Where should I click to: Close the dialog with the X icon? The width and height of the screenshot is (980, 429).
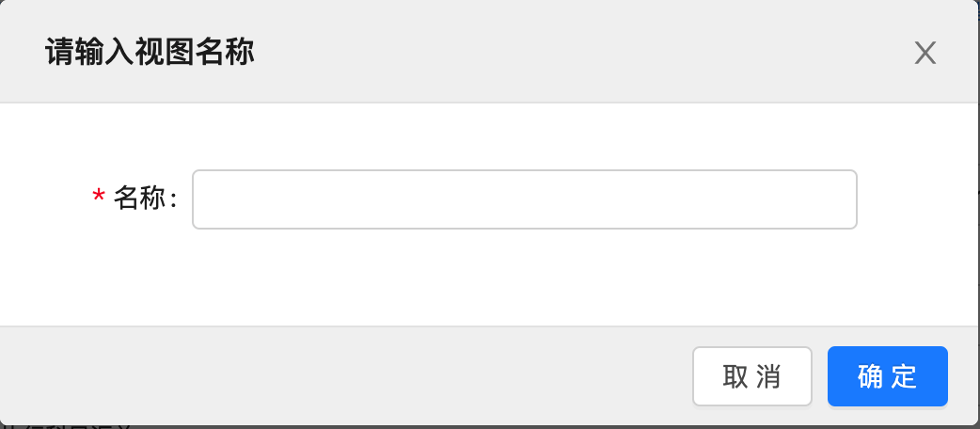925,53
